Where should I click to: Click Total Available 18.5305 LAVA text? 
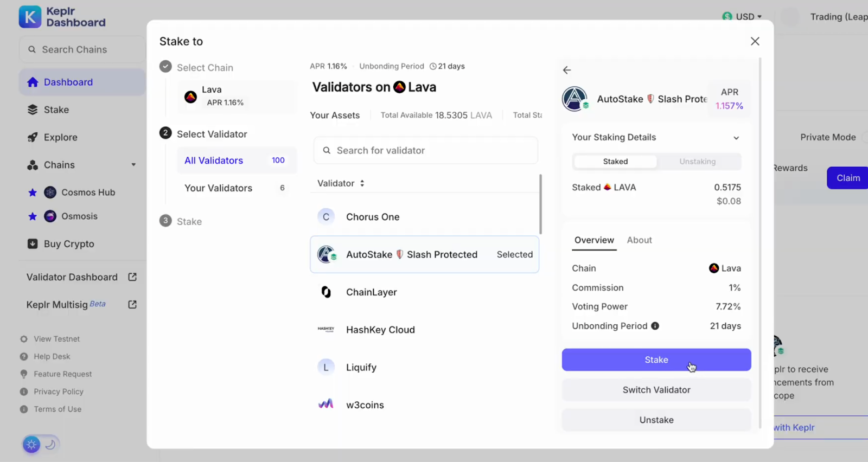pyautogui.click(x=436, y=115)
